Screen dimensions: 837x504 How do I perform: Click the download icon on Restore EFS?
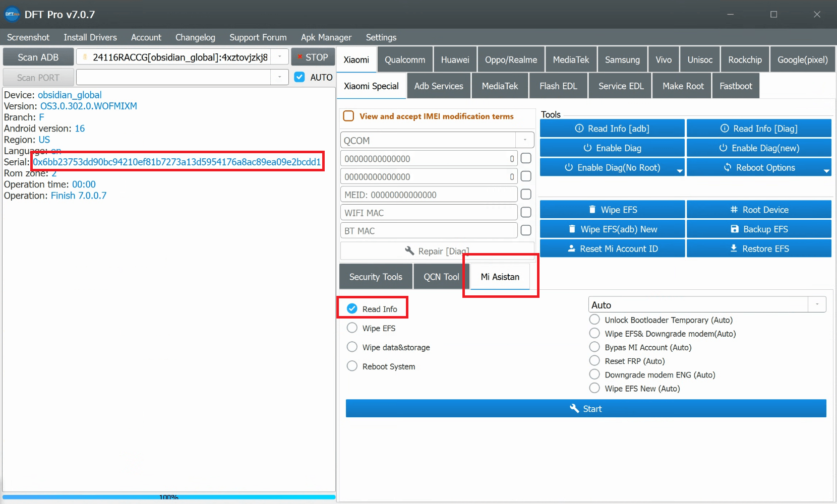click(734, 248)
